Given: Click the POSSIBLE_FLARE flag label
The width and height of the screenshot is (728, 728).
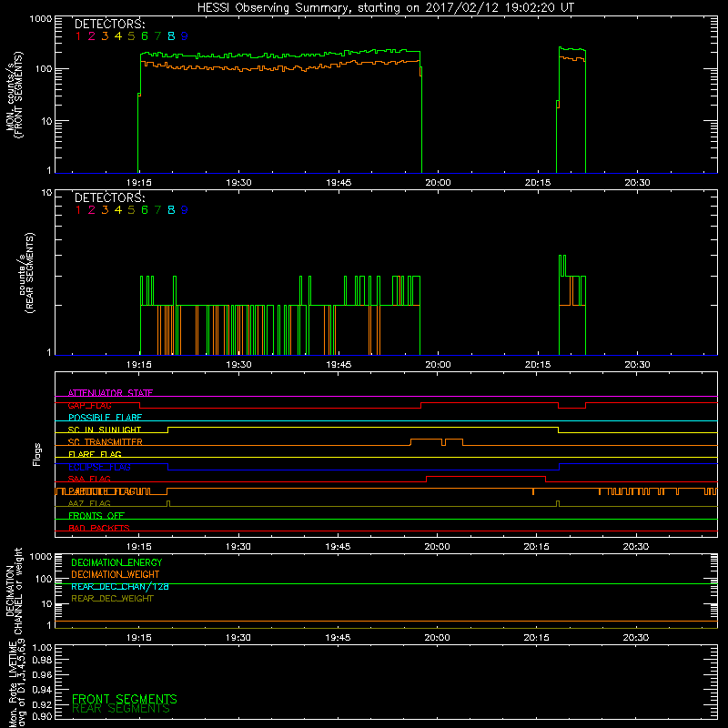Looking at the screenshot, I should tap(105, 418).
